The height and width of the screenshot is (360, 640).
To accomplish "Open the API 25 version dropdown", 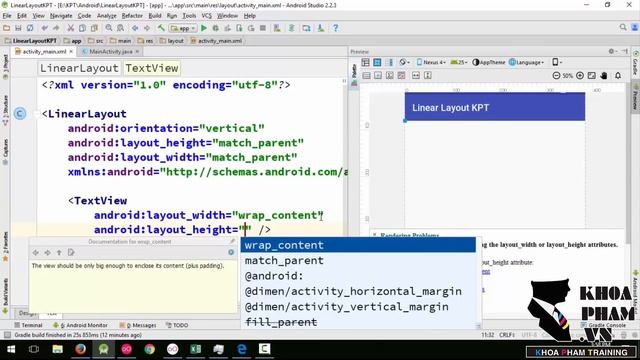I will click(x=458, y=62).
